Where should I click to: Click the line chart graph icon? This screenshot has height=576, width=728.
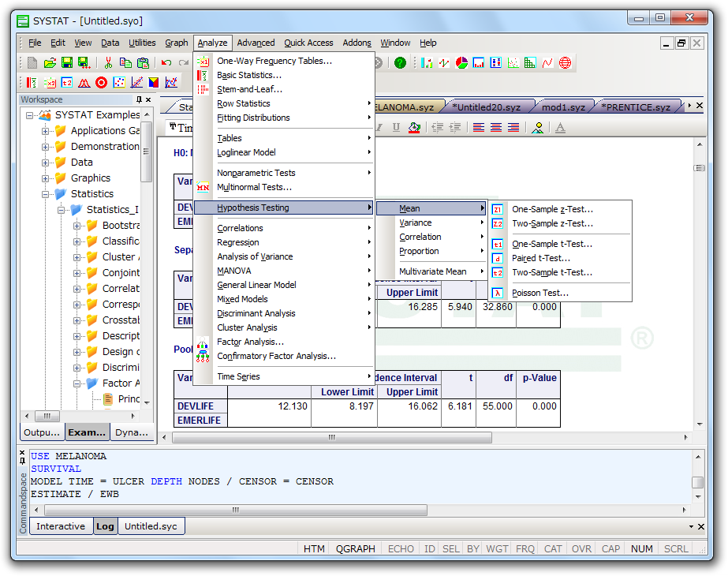tap(444, 62)
